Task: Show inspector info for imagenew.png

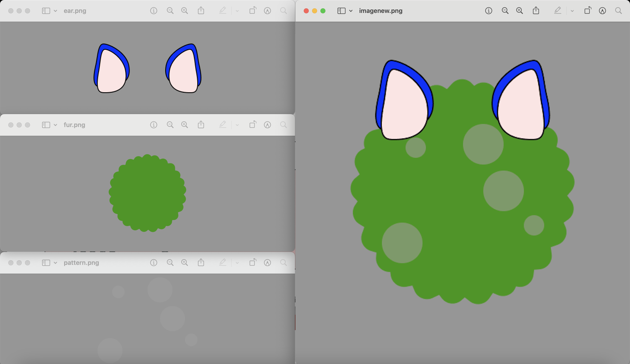Action: tap(489, 11)
